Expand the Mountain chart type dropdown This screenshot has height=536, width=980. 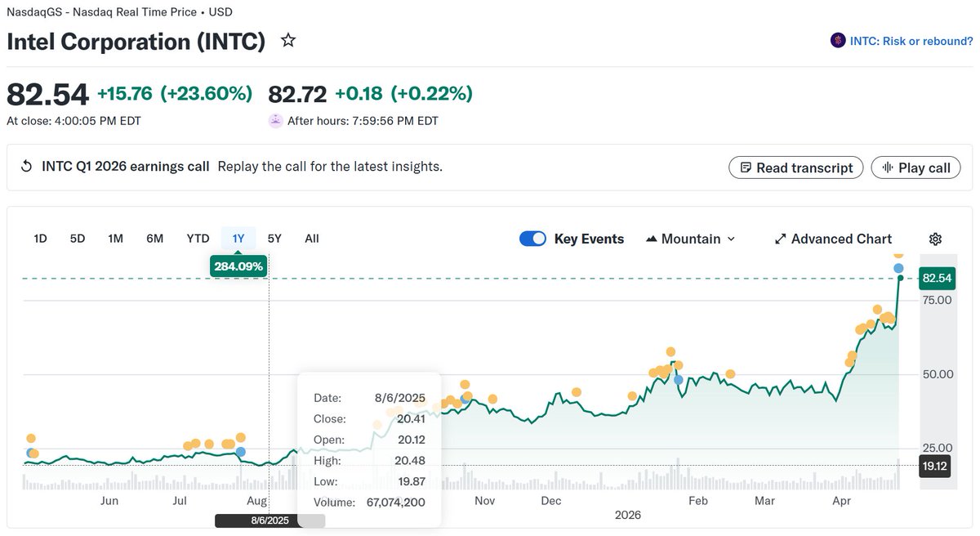coord(690,239)
